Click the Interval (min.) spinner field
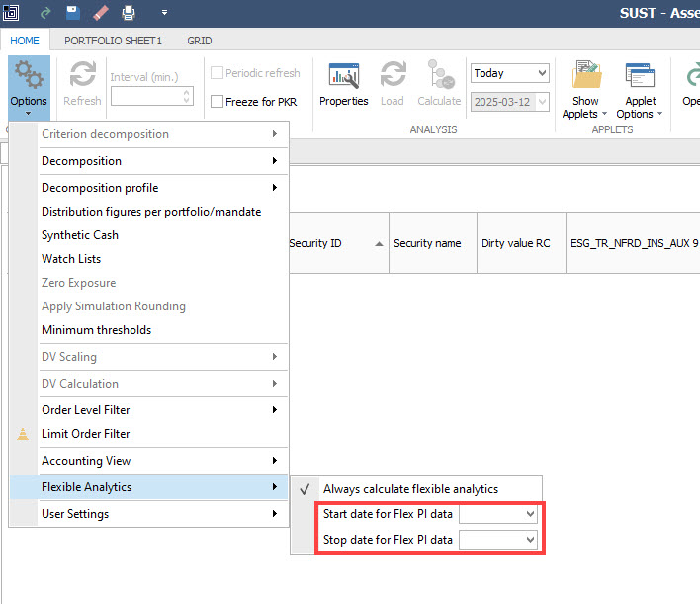Screen dimensions: 700x604 pos(152,96)
